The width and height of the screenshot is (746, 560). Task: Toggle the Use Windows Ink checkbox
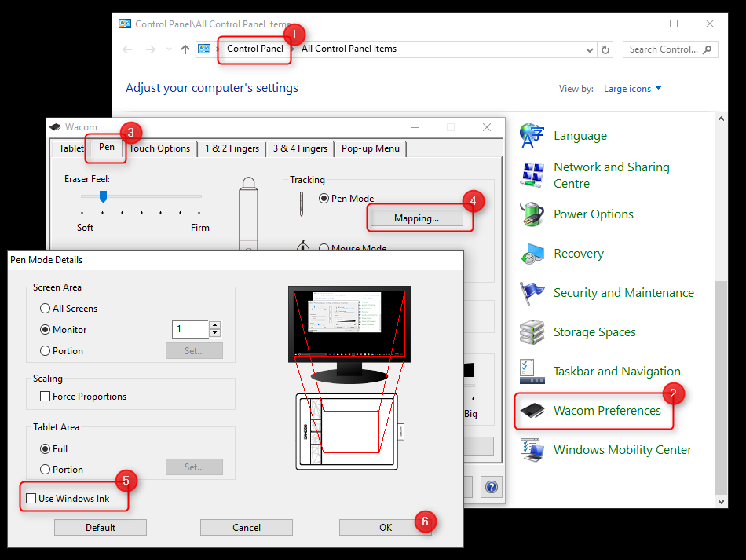31,498
